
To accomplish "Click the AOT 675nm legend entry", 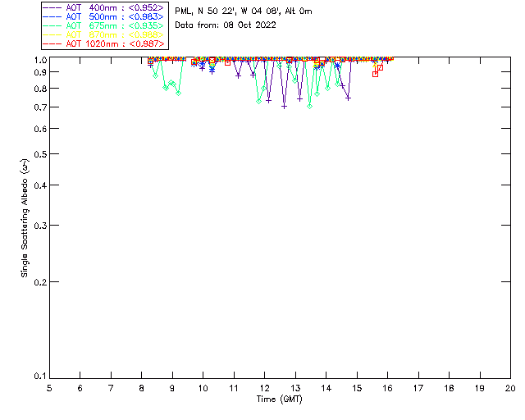I will [x=103, y=25].
